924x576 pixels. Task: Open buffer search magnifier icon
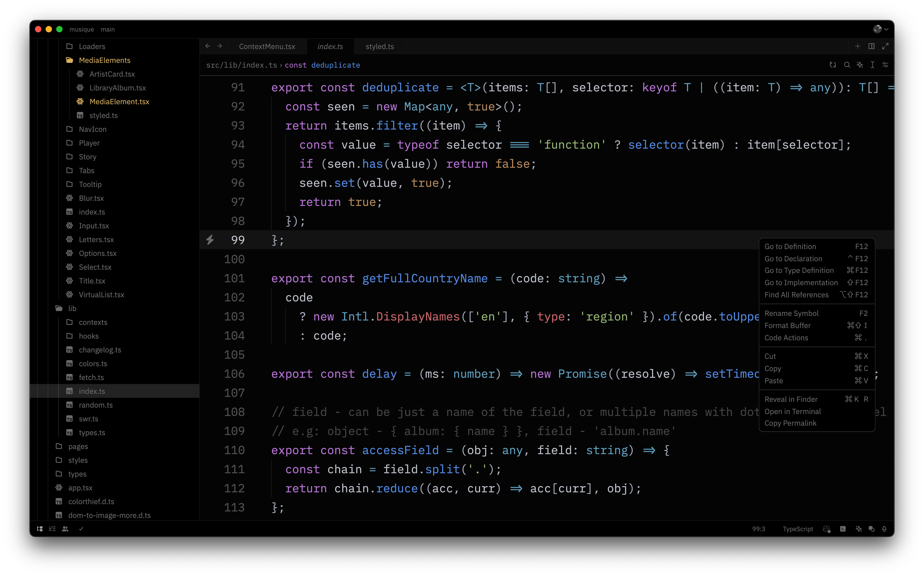pyautogui.click(x=847, y=65)
